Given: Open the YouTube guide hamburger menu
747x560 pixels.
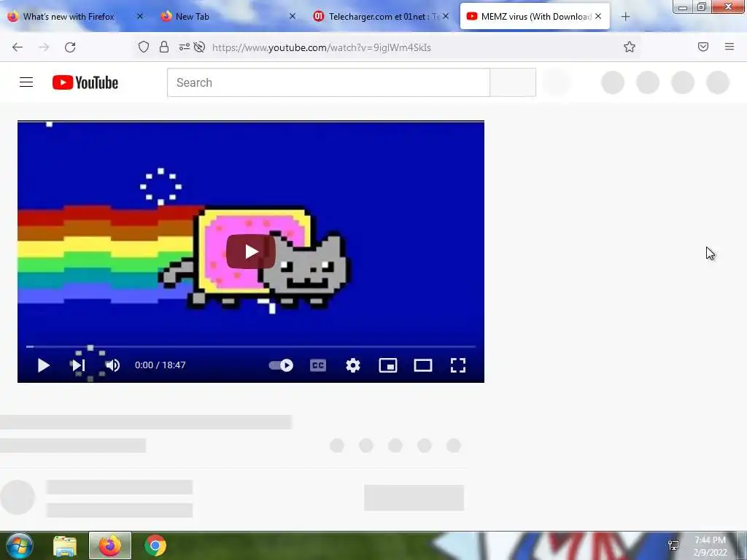Looking at the screenshot, I should click(26, 82).
